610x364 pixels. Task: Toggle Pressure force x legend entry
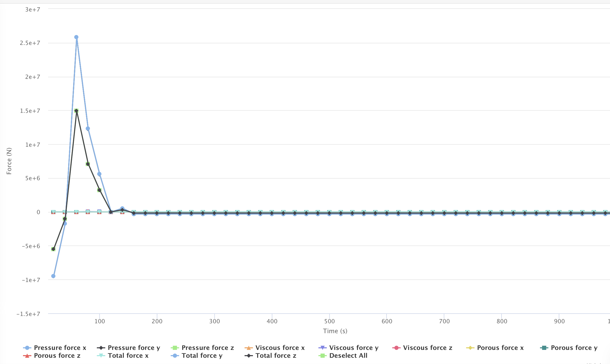60,348
